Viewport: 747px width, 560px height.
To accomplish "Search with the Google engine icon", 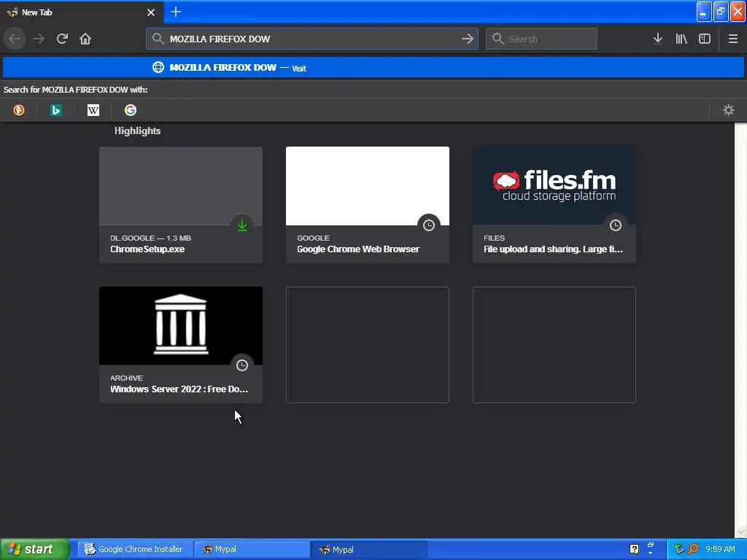I will [131, 110].
